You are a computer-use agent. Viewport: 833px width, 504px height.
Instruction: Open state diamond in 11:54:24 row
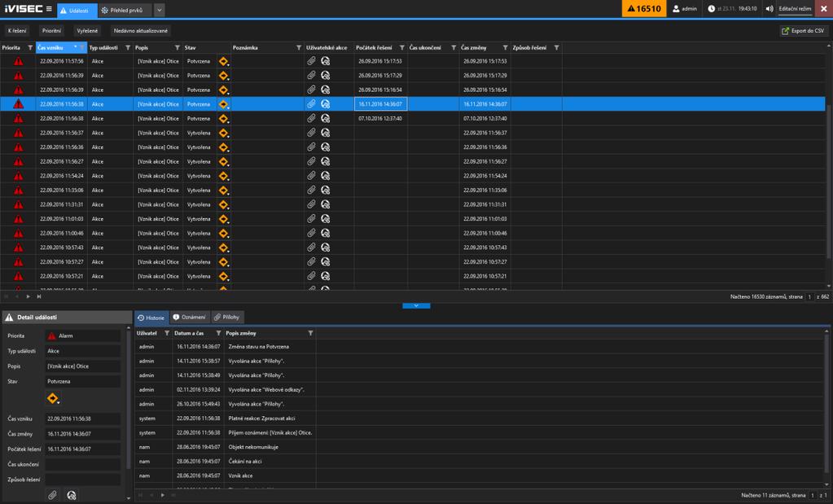pos(224,177)
